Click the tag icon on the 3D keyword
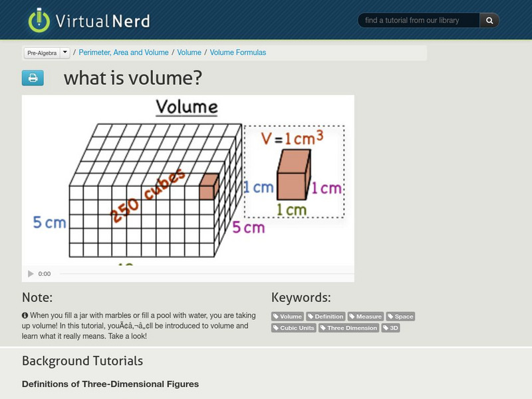The height and width of the screenshot is (399, 532). tap(386, 327)
